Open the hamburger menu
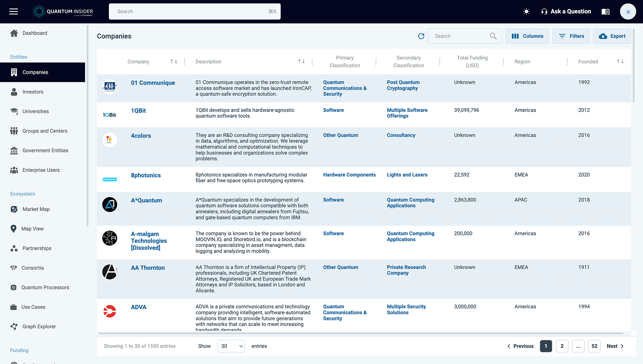Viewport: 643px width, 364px height. pyautogui.click(x=13, y=11)
